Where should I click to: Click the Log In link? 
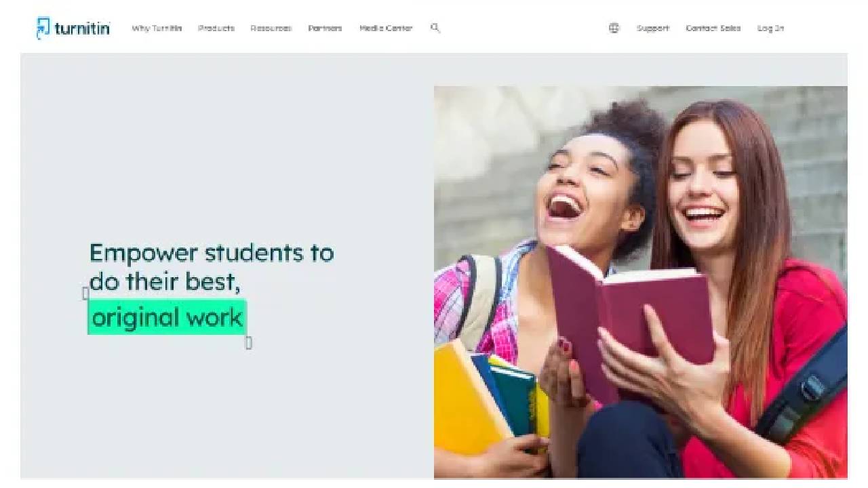click(770, 28)
